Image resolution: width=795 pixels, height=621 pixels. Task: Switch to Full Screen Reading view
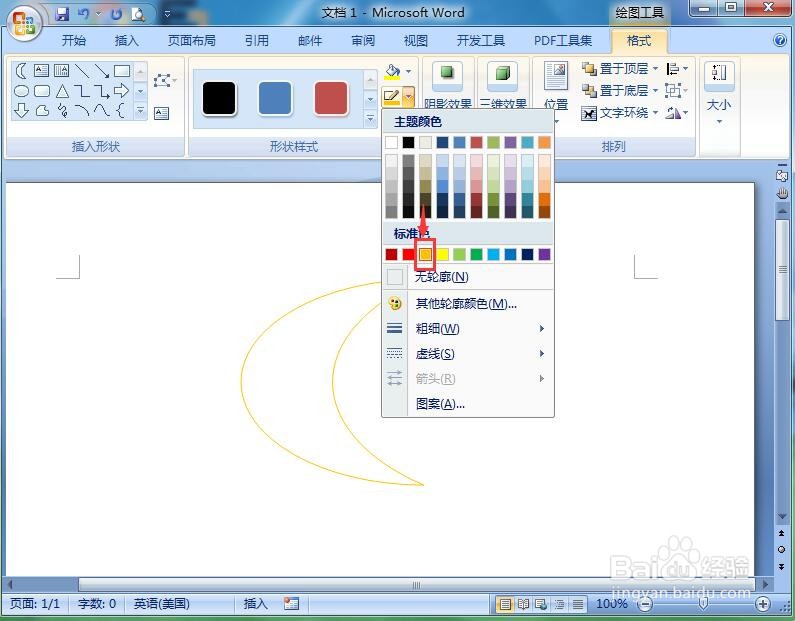[x=523, y=604]
